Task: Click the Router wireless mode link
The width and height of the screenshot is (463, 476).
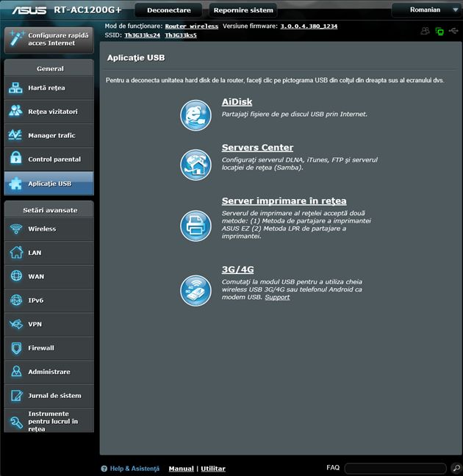Action: (x=191, y=26)
